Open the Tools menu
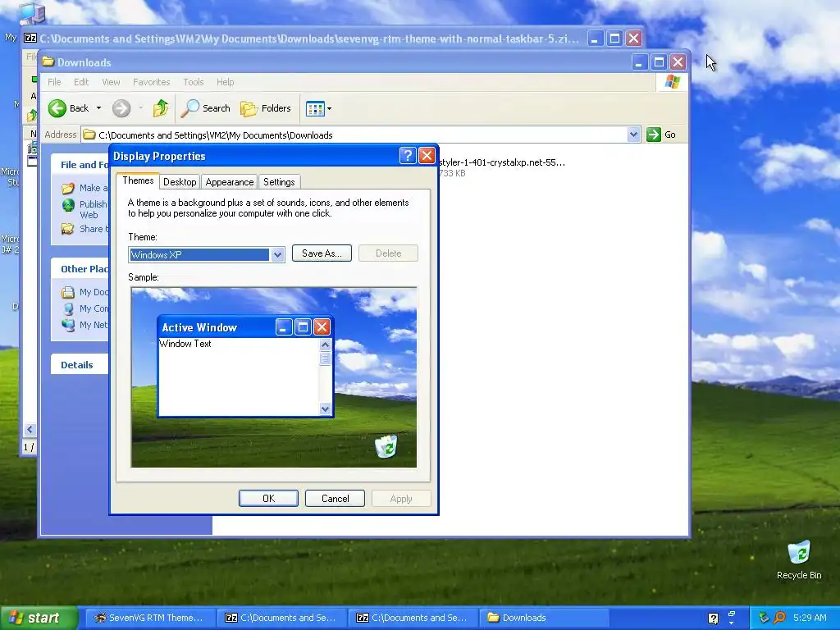This screenshot has width=840, height=630. coord(194,82)
